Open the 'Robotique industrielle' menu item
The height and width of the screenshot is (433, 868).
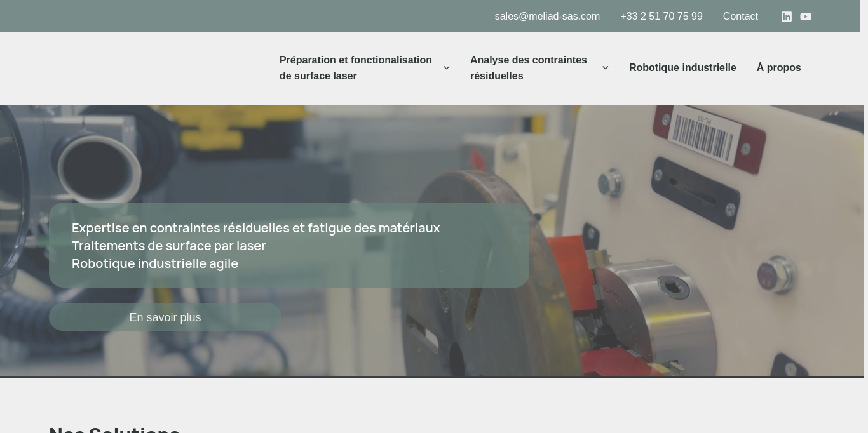[x=682, y=68]
